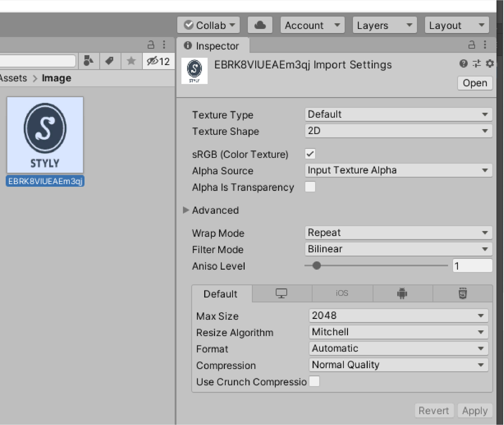Enable the Alpha Is Transparency checkbox

pos(310,187)
